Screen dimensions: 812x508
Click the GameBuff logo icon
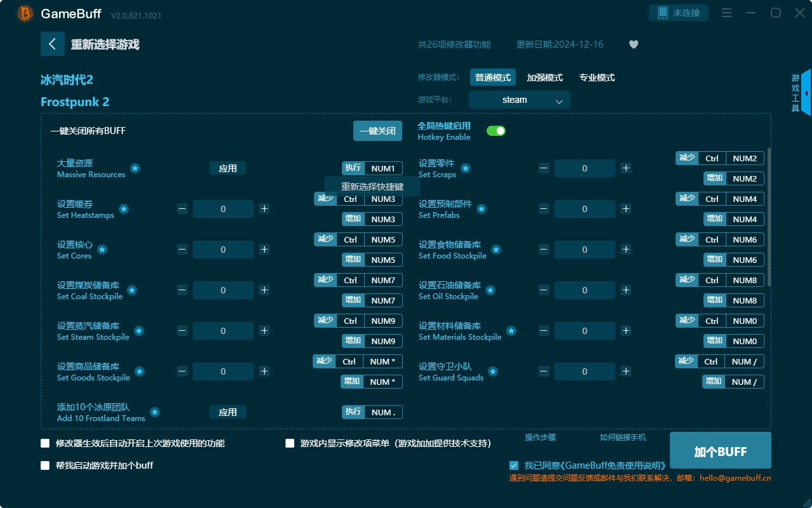coord(24,13)
